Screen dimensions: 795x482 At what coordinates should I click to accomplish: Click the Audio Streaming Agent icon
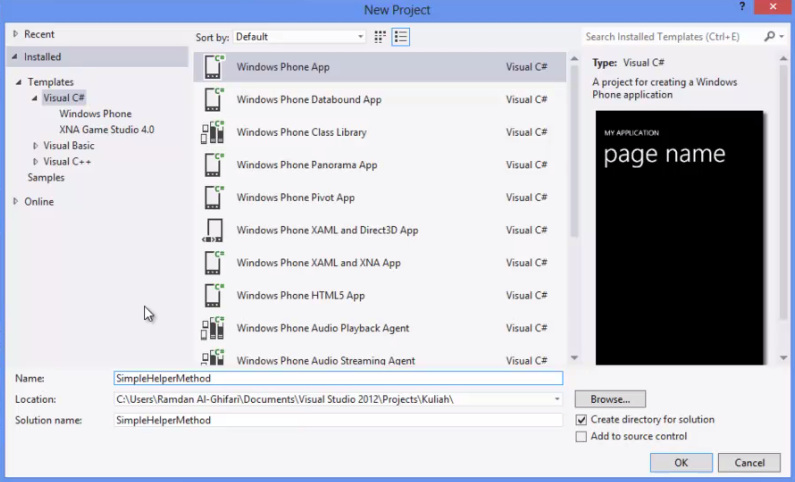point(213,358)
